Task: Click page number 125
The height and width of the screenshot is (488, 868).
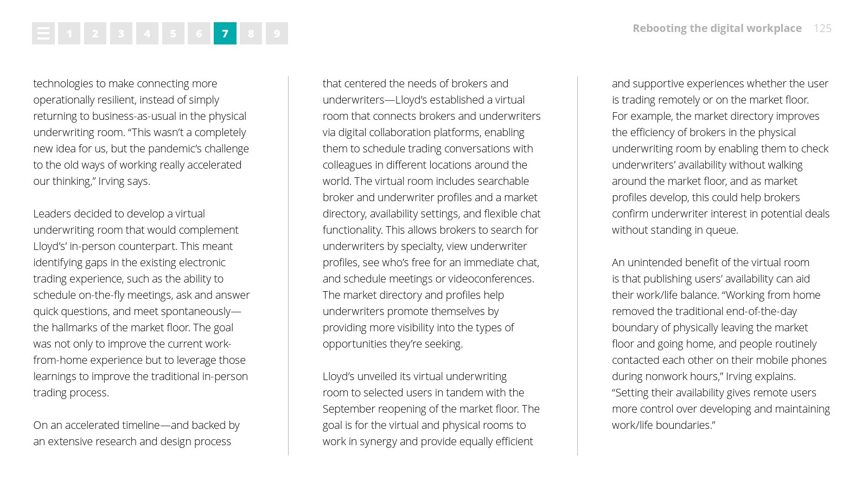Action: [x=822, y=28]
